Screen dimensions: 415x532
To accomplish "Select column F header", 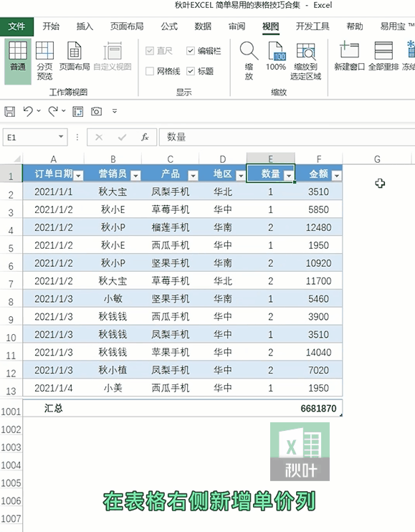I will (x=319, y=158).
